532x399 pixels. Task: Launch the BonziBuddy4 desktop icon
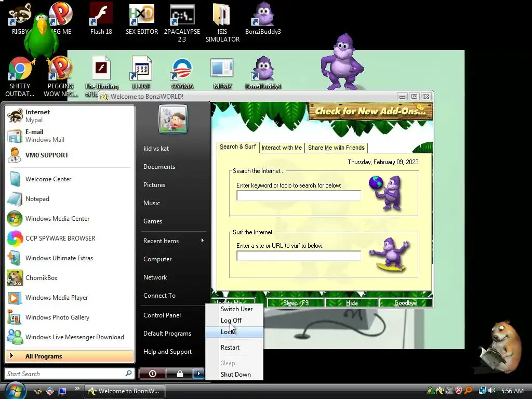click(263, 73)
